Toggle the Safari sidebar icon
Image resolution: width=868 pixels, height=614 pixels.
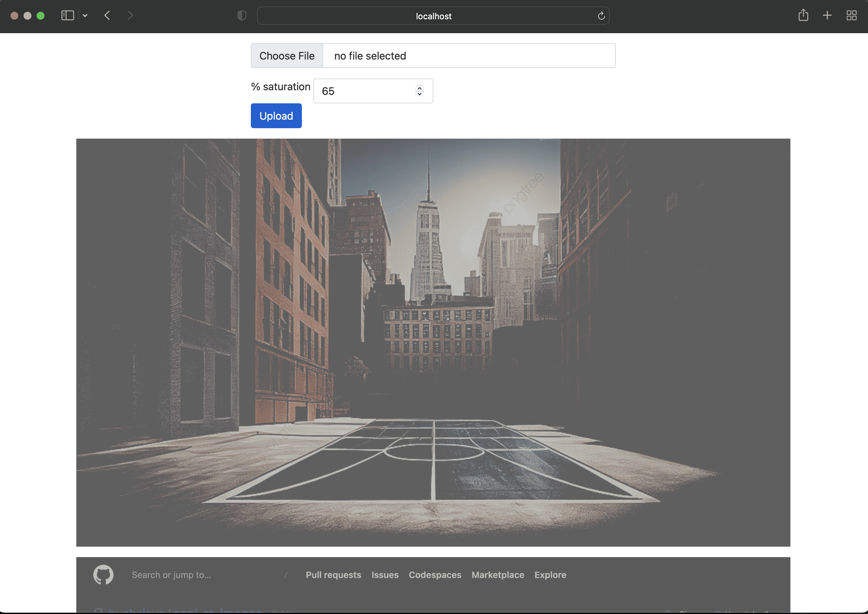coord(67,15)
